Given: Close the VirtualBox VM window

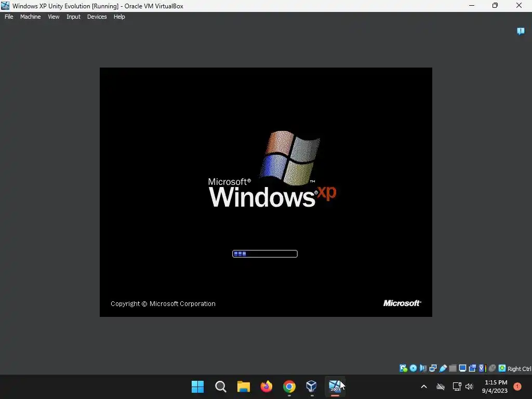Looking at the screenshot, I should pos(519,5).
